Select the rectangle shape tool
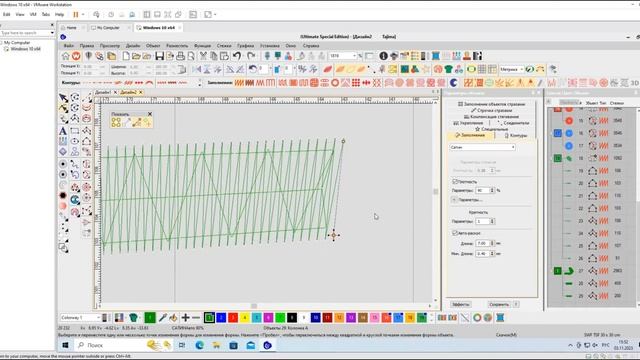This screenshot has height=360, width=640. click(75, 131)
